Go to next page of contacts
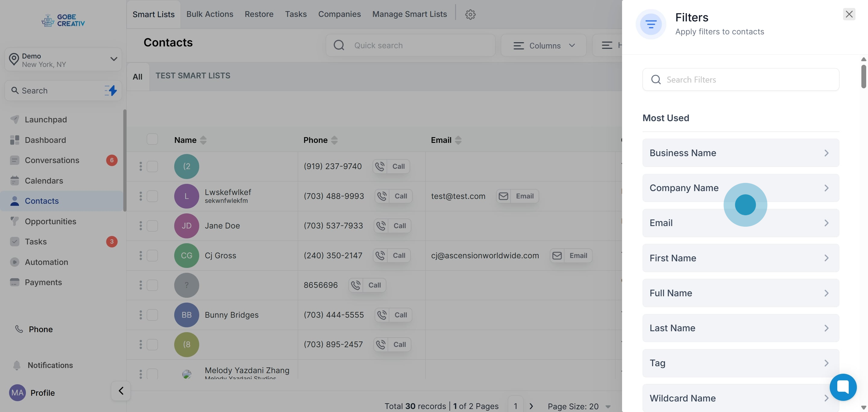The width and height of the screenshot is (868, 412). click(x=531, y=406)
